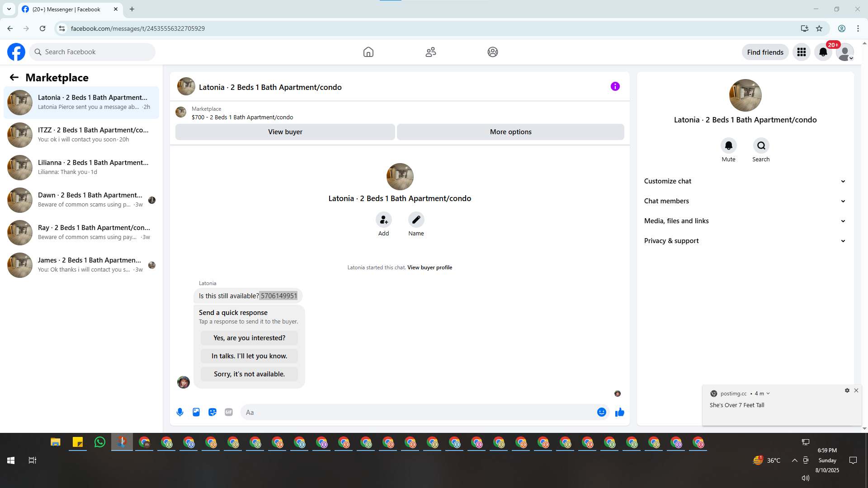Send a thumbs-up like
868x488 pixels.
619,412
